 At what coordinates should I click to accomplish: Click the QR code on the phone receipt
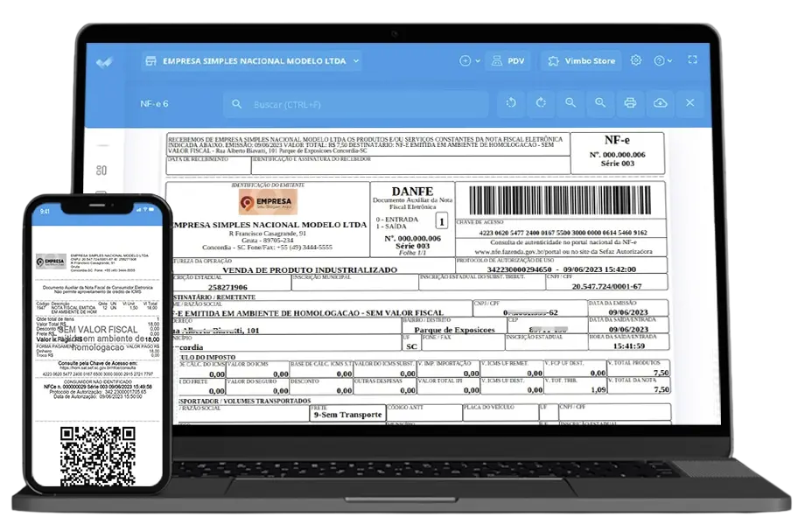(98, 456)
